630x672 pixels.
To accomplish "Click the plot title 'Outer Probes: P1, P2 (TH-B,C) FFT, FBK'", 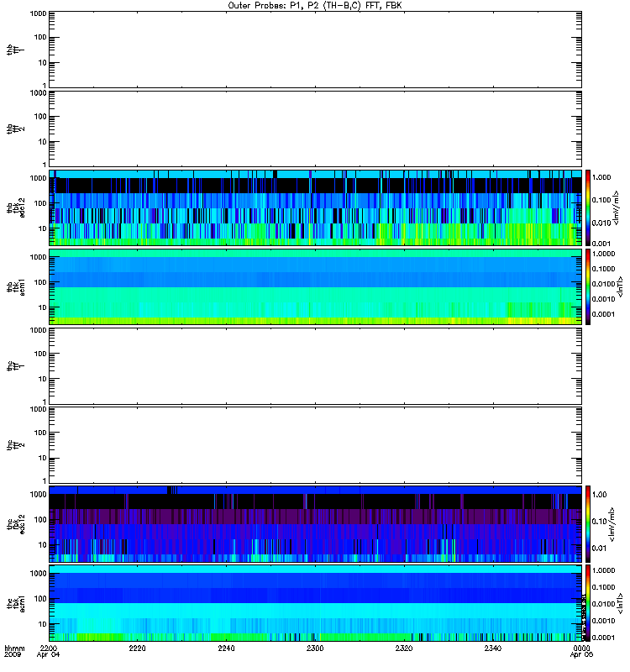I will 314,6.
